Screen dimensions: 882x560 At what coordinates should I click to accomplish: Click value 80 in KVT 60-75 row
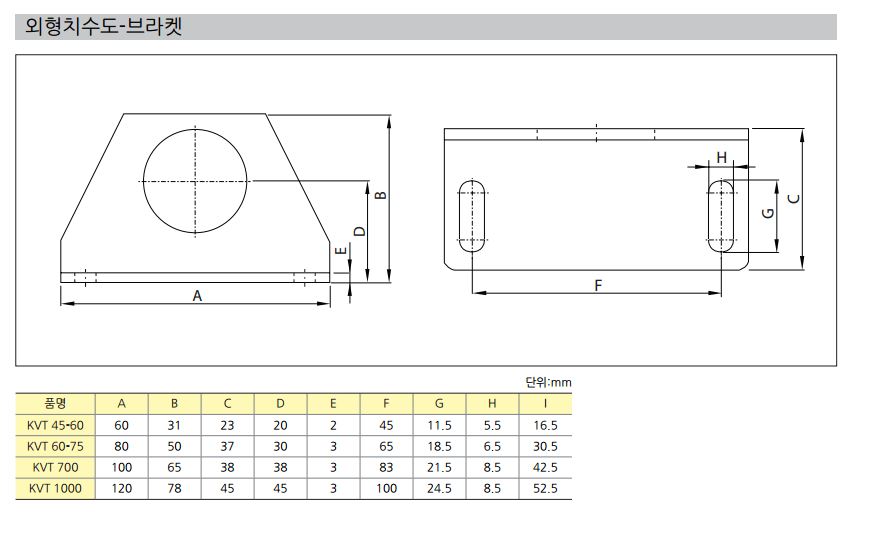tap(122, 446)
